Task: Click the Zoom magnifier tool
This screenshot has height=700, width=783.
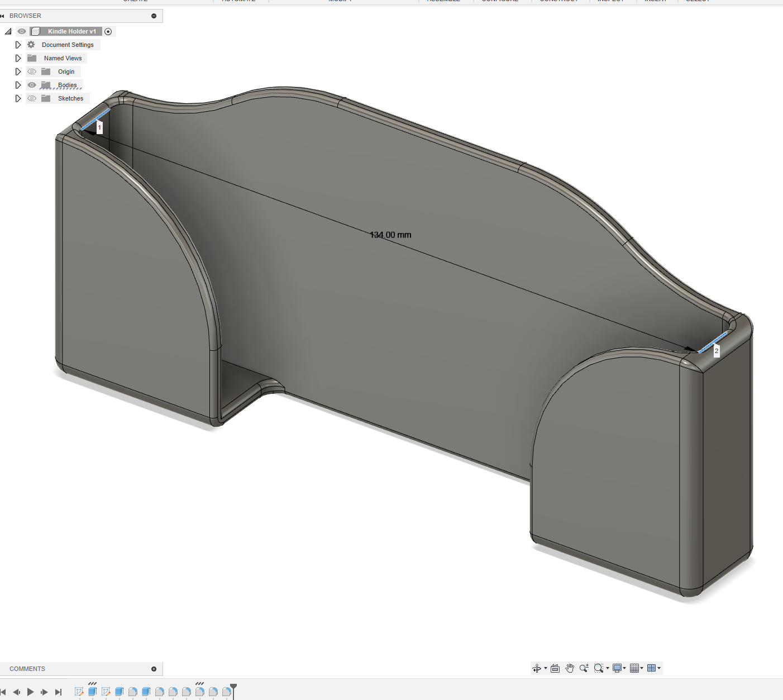Action: pyautogui.click(x=584, y=668)
